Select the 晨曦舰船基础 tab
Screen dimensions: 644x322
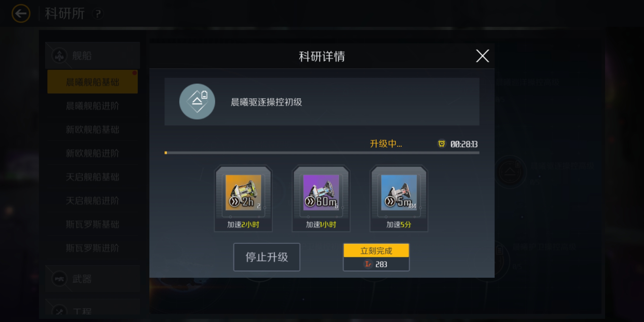(92, 82)
